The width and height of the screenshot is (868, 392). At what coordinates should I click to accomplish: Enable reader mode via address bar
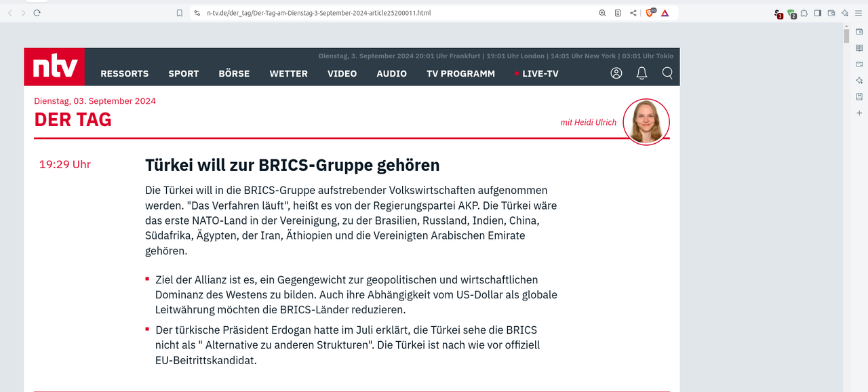(618, 13)
